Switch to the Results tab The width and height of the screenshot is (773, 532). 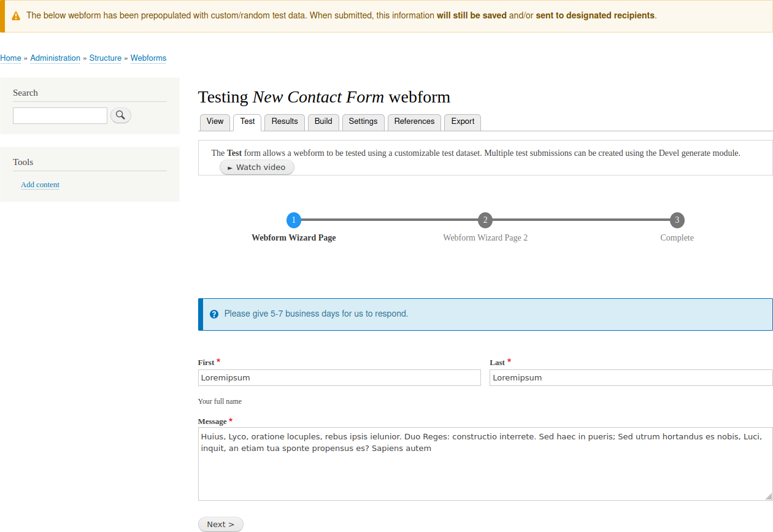[284, 121]
